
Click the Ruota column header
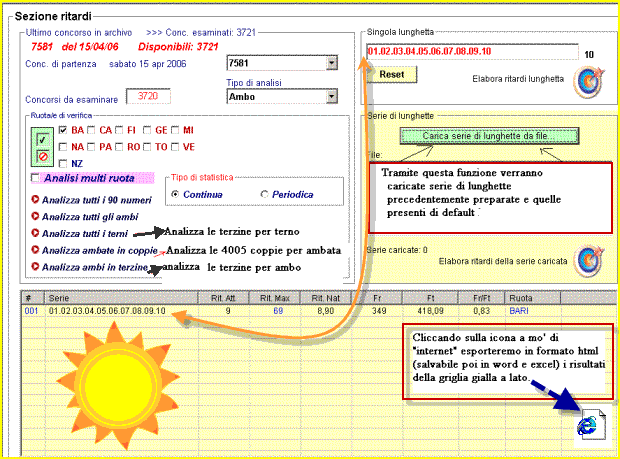point(532,298)
